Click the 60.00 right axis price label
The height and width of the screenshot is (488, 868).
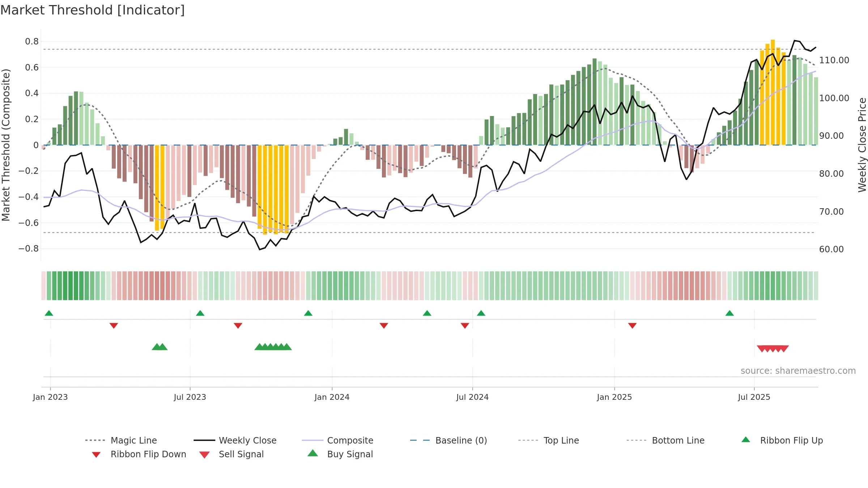831,249
